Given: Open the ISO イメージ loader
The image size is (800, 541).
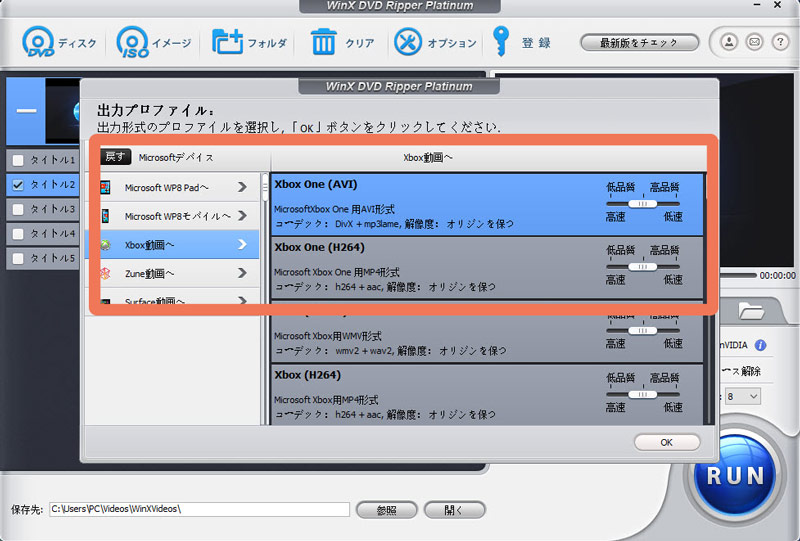Looking at the screenshot, I should pyautogui.click(x=132, y=42).
